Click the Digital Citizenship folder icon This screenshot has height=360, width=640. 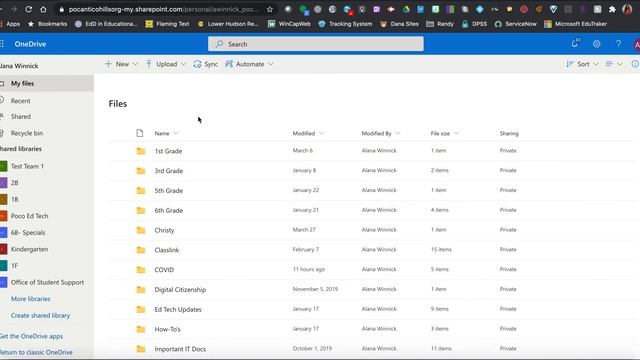coord(141,289)
